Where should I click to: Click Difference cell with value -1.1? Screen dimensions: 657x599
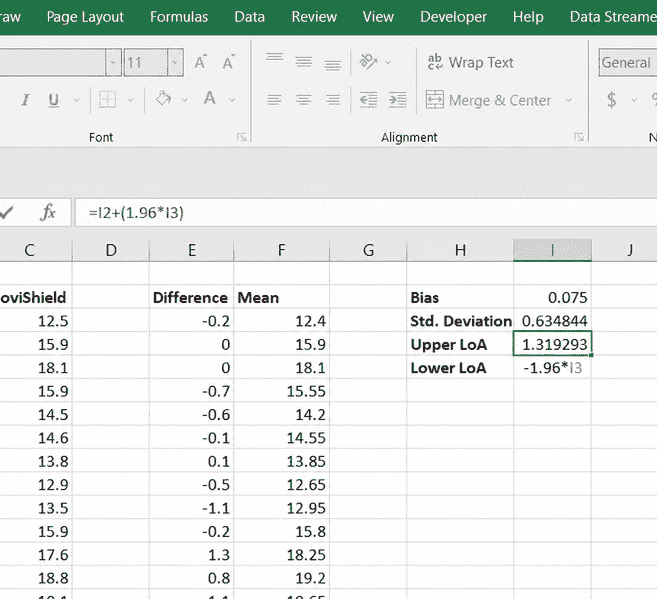coord(191,508)
